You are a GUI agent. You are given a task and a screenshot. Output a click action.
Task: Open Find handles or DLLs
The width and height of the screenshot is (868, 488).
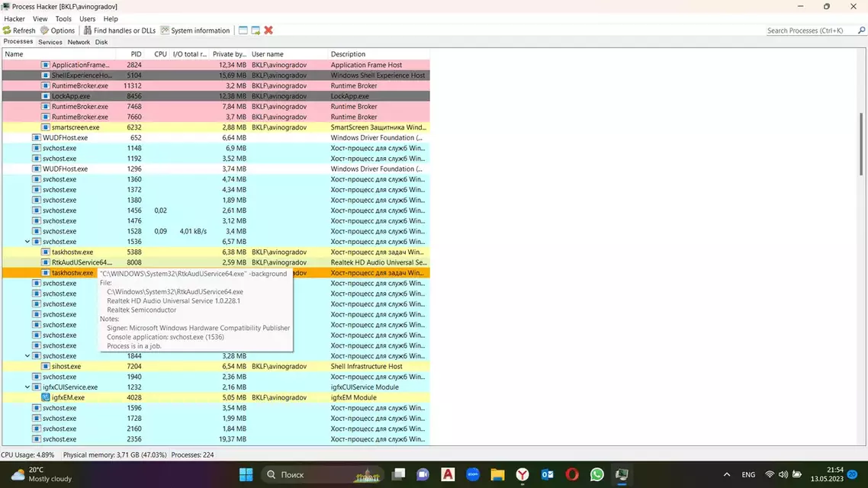coord(120,30)
